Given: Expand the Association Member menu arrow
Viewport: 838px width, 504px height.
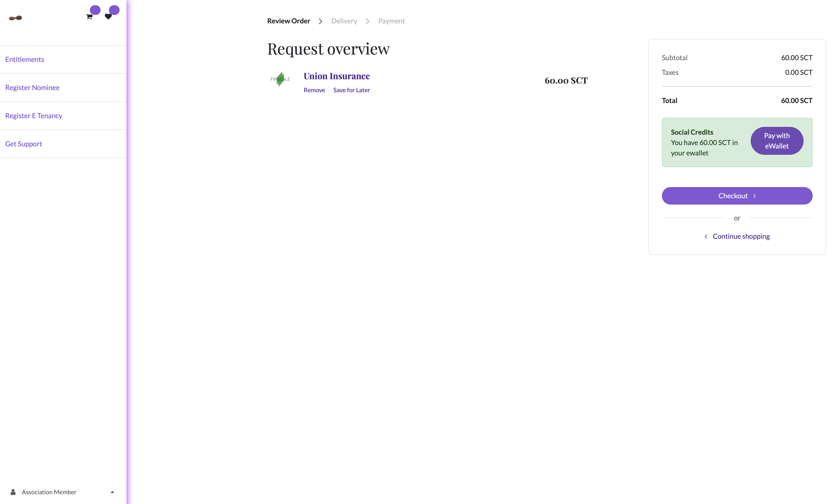Looking at the screenshot, I should 112,492.
